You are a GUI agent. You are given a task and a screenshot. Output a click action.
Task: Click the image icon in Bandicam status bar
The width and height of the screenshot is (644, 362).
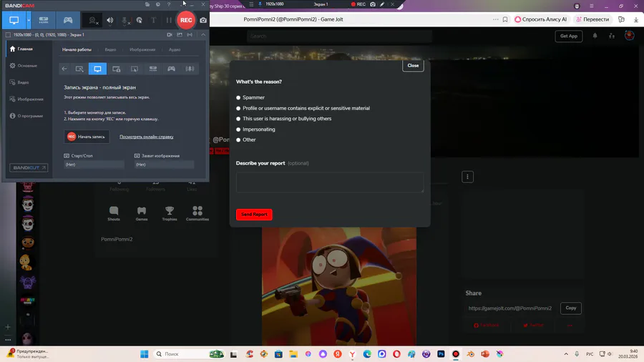click(180, 35)
